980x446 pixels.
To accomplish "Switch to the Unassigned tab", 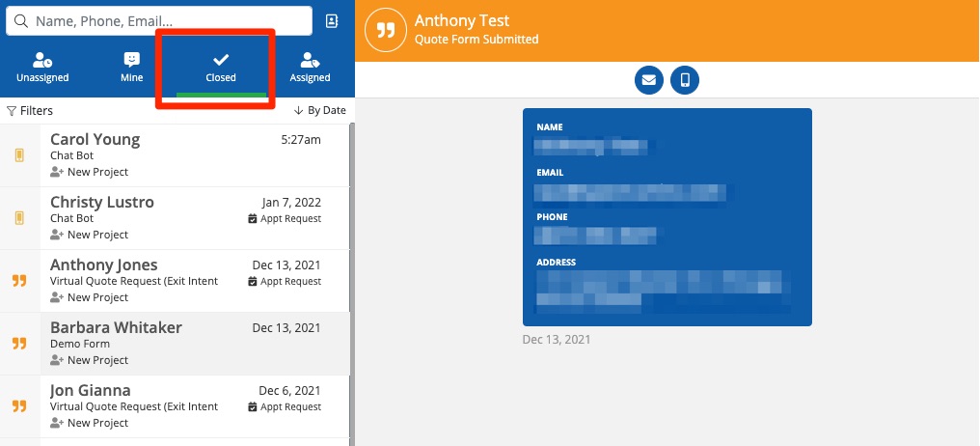I will click(x=41, y=67).
